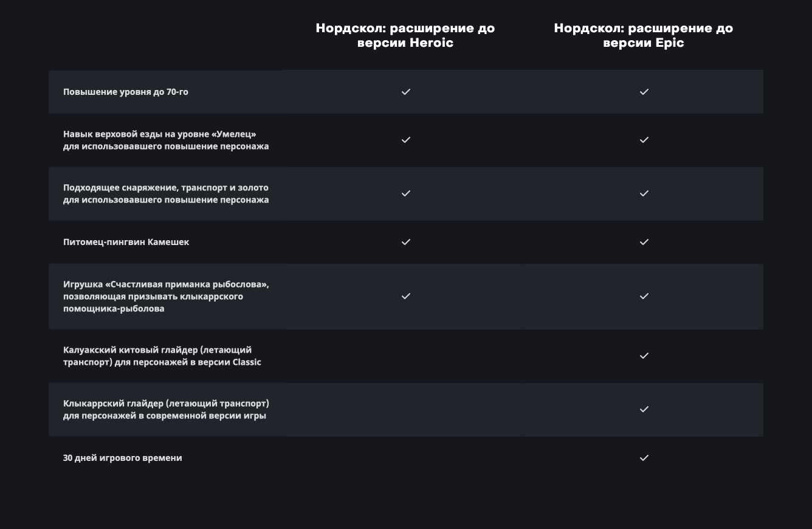Viewport: 812px width, 529px height.
Task: Click the Heroic checkmark for «Счастливая приманка рыбослова» row
Action: tap(405, 296)
